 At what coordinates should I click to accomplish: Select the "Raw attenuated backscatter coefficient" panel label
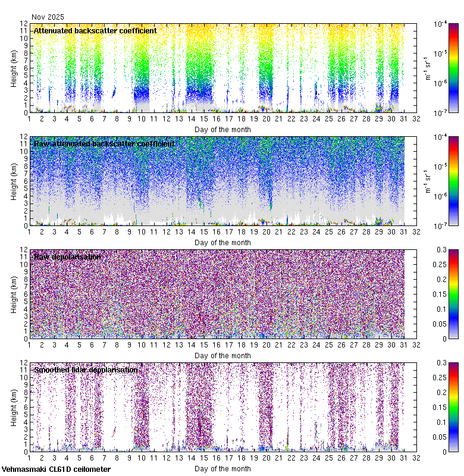pyautogui.click(x=104, y=143)
